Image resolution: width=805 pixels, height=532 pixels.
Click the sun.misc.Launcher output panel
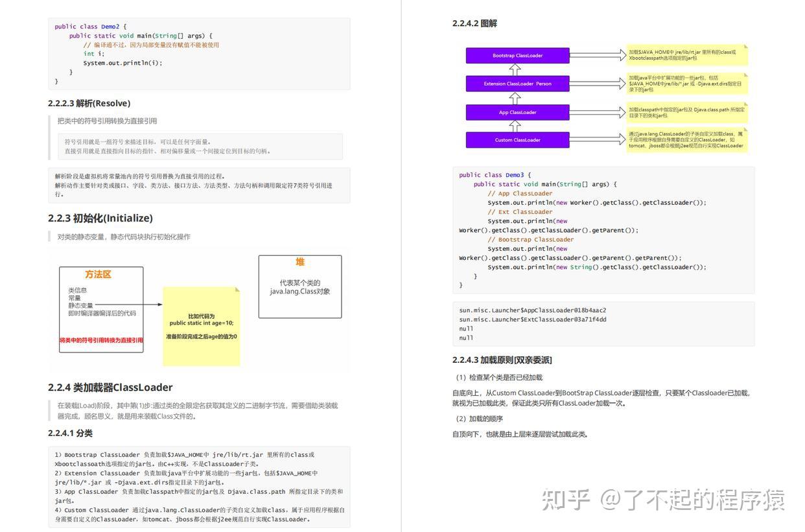click(603, 323)
